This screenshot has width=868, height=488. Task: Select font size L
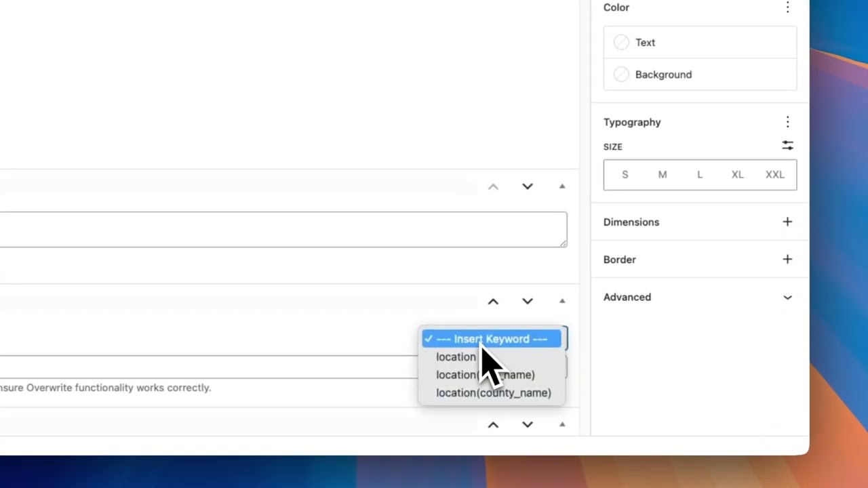tap(700, 175)
